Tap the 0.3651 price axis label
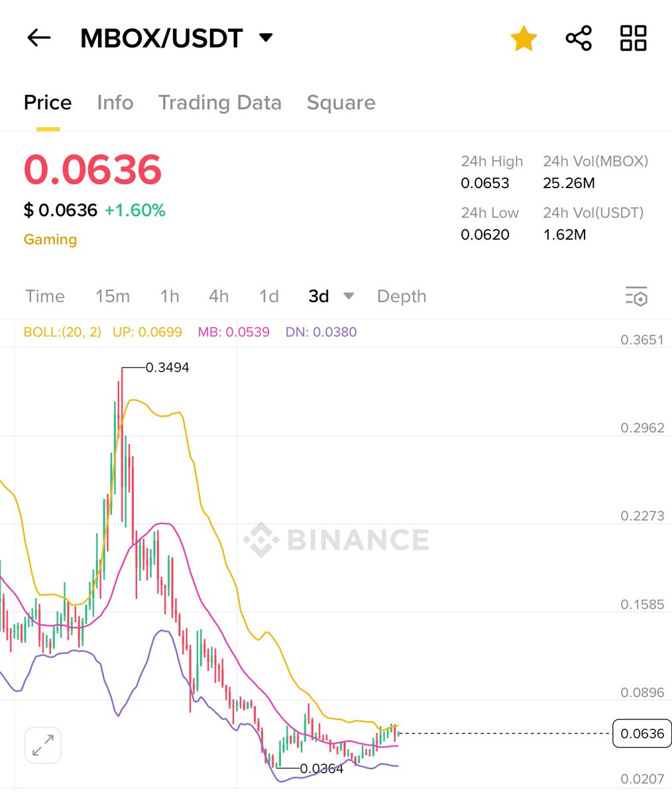The height and width of the screenshot is (795, 672). point(642,340)
